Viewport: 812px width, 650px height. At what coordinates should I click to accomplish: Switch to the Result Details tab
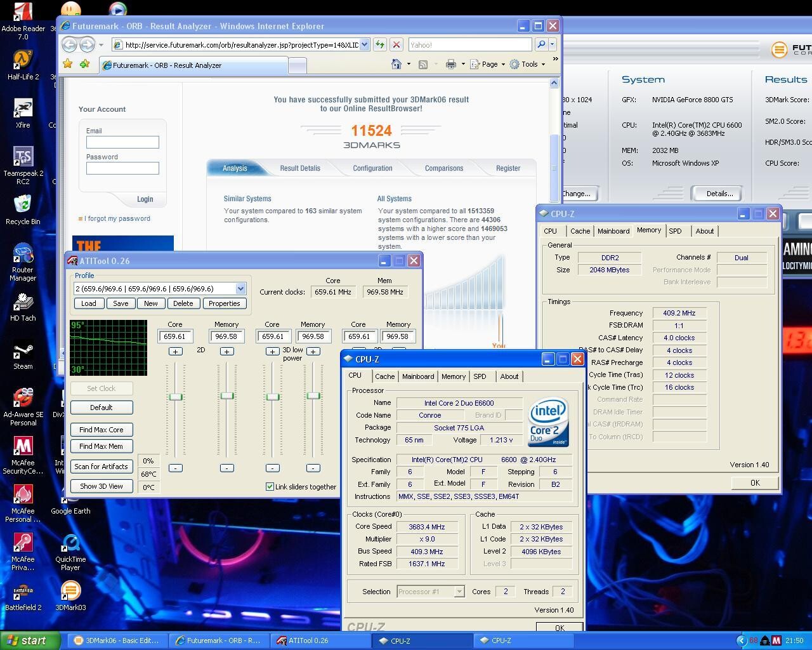pos(300,168)
